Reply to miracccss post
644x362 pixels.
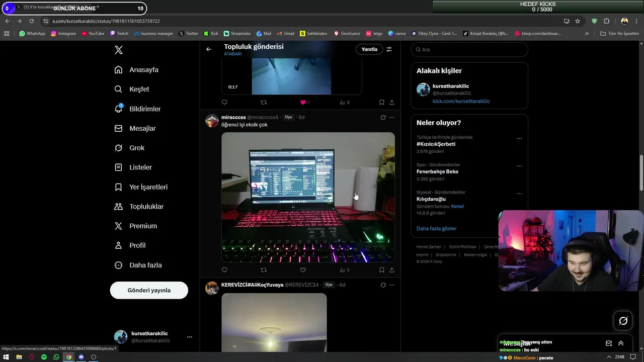(x=224, y=270)
